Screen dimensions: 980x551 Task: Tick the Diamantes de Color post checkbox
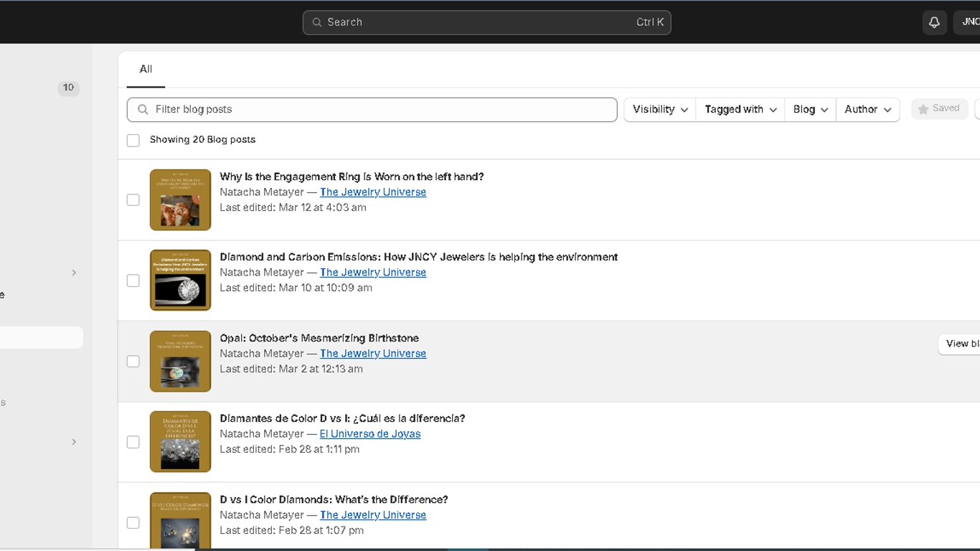[133, 442]
